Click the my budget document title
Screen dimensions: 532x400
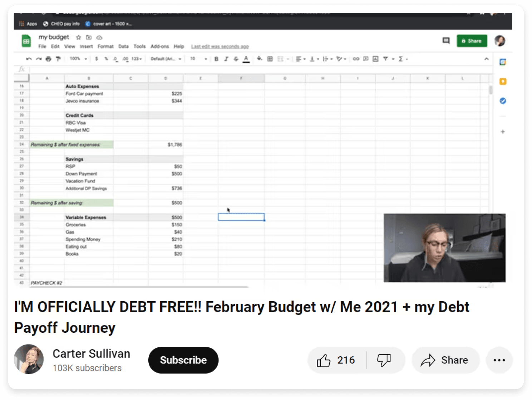tap(54, 37)
